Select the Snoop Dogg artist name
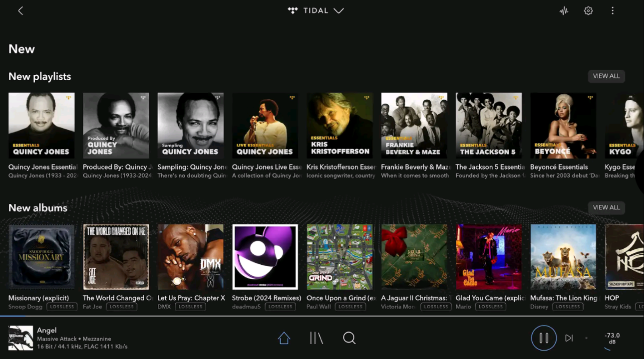The height and width of the screenshot is (359, 644). pos(25,307)
